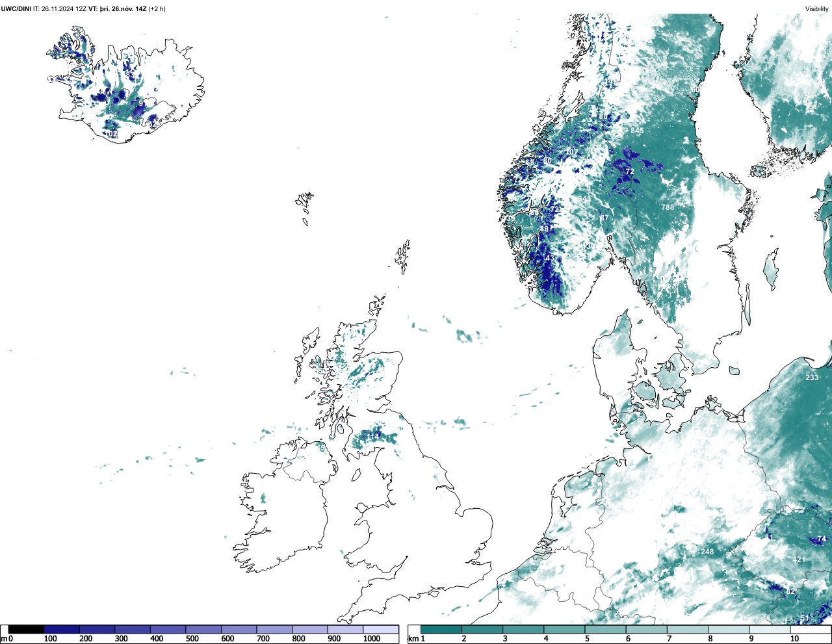The width and height of the screenshot is (832, 644).
Task: Click the 9–10 km lightest swatch
Action: 770,629
